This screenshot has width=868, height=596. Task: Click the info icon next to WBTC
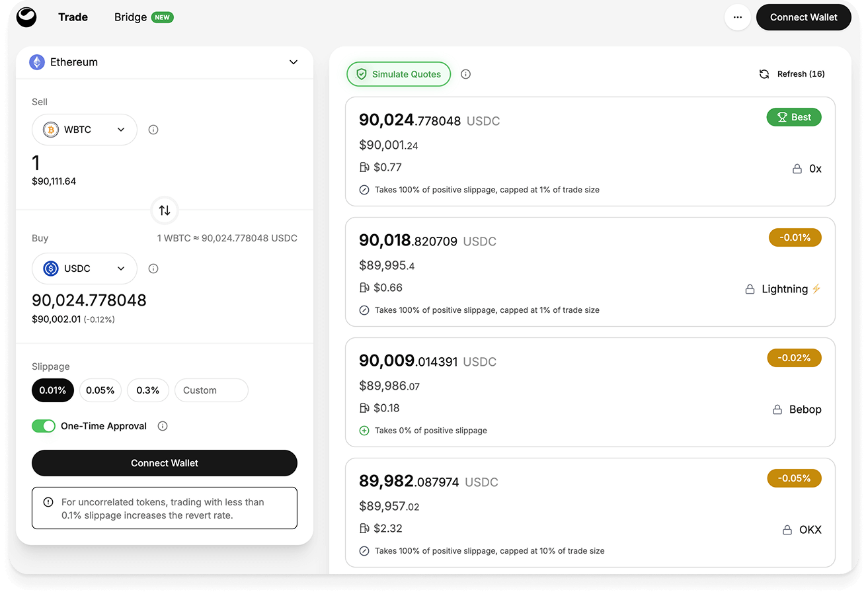tap(153, 130)
